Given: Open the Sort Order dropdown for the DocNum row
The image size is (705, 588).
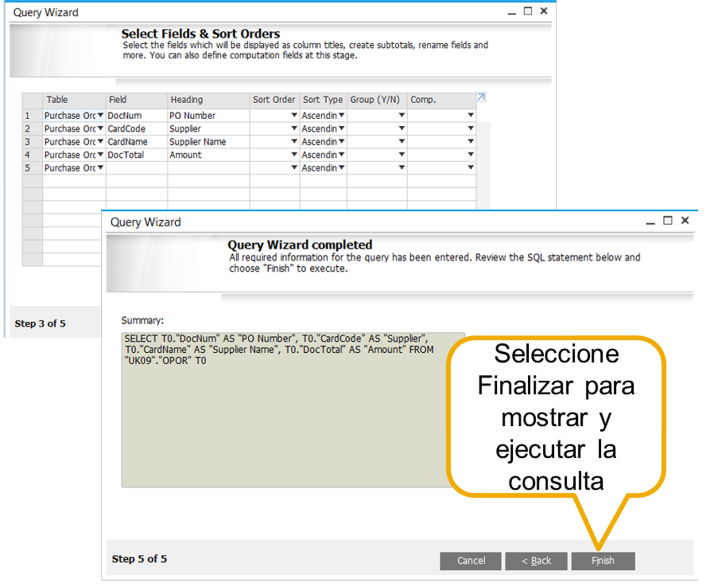Looking at the screenshot, I should tap(294, 115).
